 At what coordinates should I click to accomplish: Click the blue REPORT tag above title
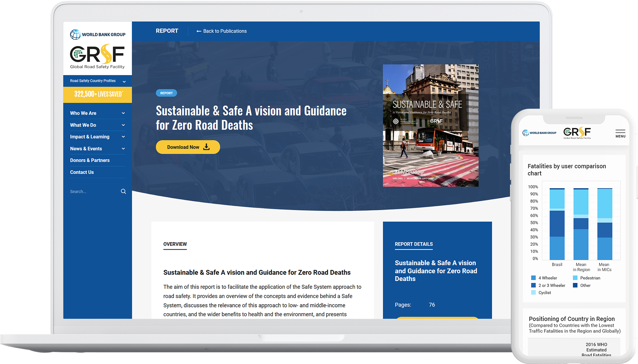166,93
